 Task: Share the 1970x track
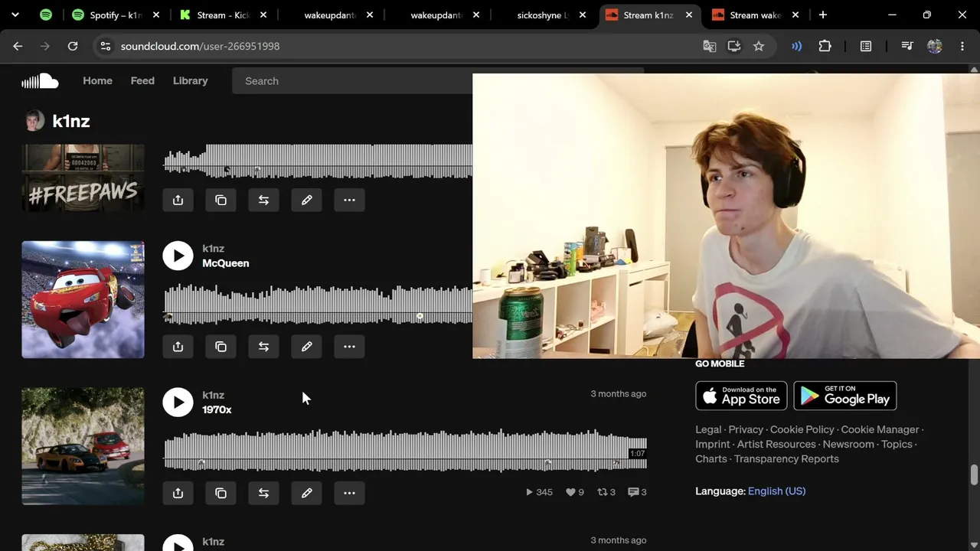[x=178, y=493]
